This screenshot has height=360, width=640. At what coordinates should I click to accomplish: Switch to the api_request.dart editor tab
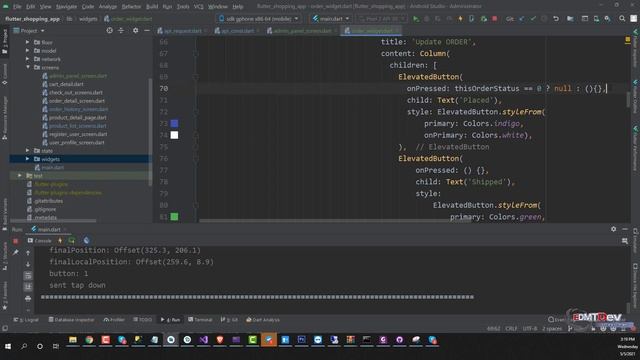tap(182, 31)
